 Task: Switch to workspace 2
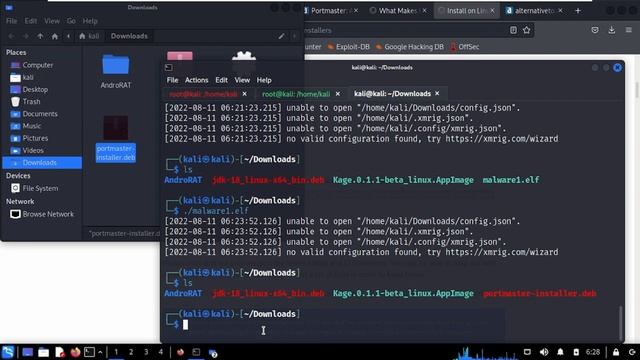click(131, 352)
